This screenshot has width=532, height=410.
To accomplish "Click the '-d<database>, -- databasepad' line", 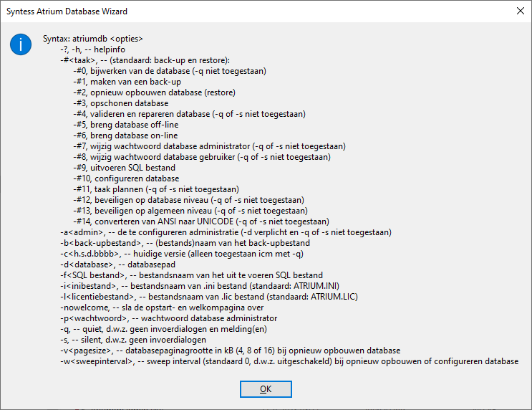I will 117,264.
